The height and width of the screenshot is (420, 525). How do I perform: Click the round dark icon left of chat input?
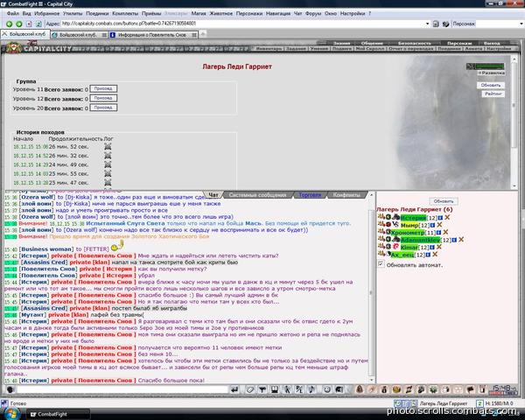[10, 389]
